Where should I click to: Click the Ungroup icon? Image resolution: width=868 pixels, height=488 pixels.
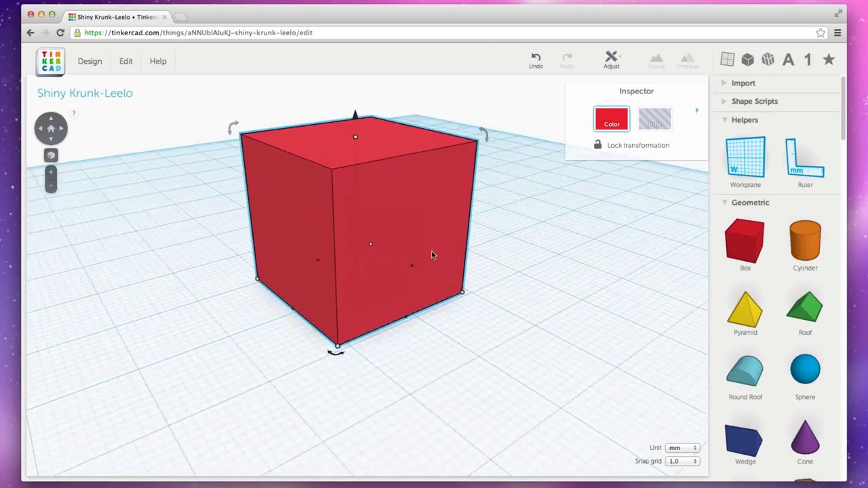point(687,60)
